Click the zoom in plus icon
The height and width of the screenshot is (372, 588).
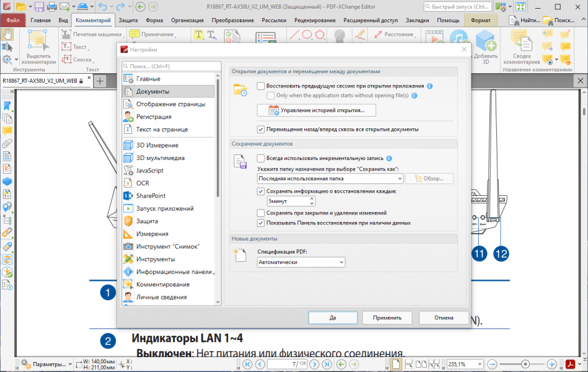551,364
